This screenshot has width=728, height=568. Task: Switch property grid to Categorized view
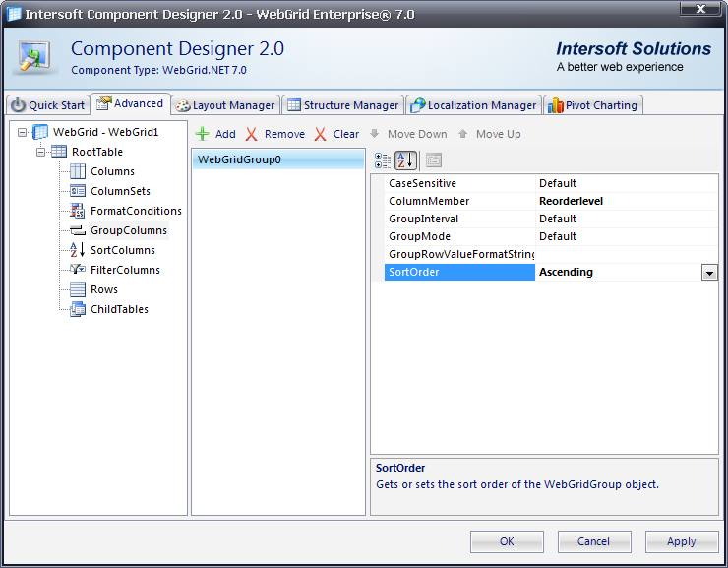tap(383, 160)
